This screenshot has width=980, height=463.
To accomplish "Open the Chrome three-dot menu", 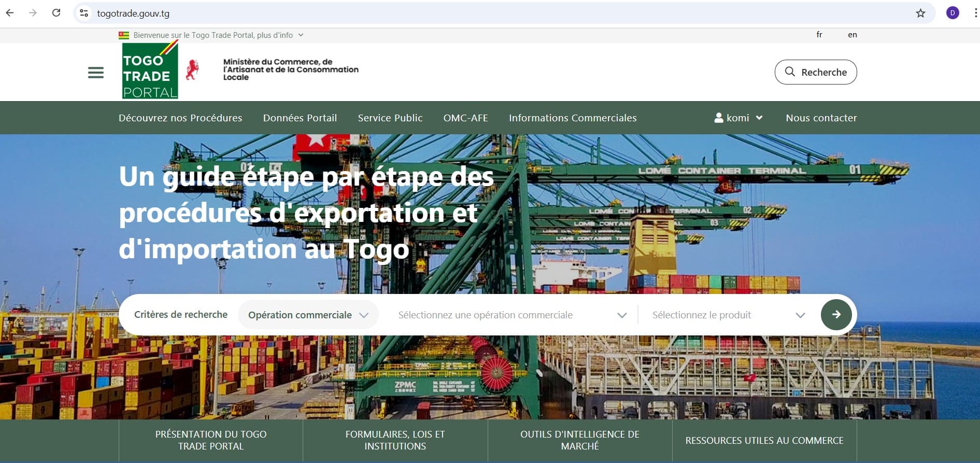I will pyautogui.click(x=975, y=13).
